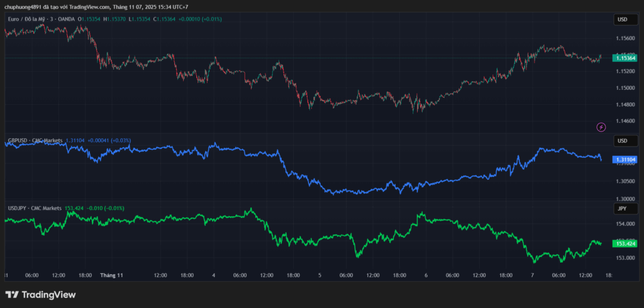Click the 154.000 level on USDJPY price scale
The image size is (644, 308).
(625, 223)
